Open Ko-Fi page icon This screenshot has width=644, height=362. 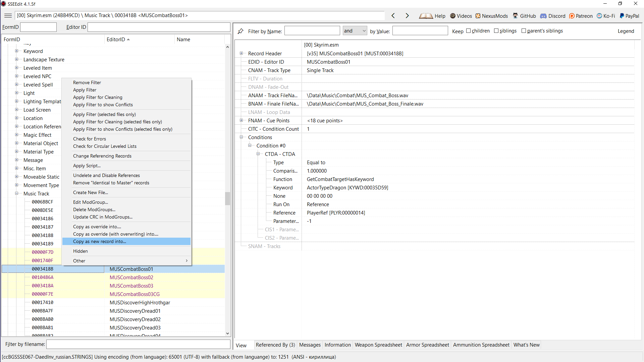coord(599,16)
